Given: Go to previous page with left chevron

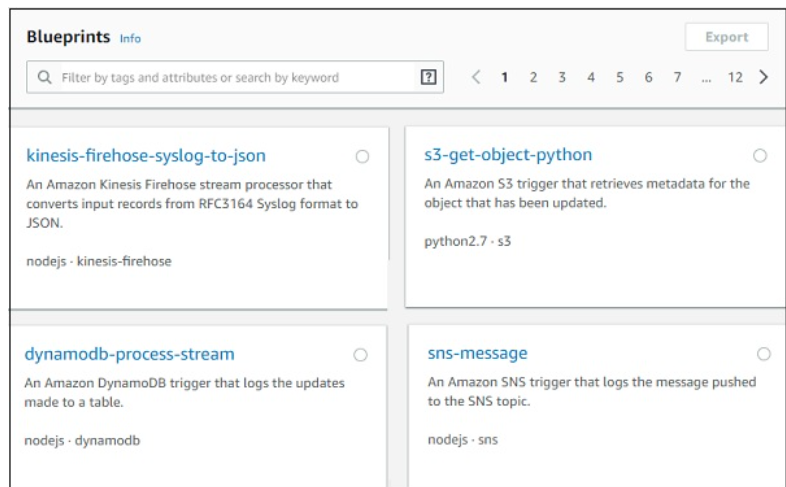Looking at the screenshot, I should [x=476, y=77].
